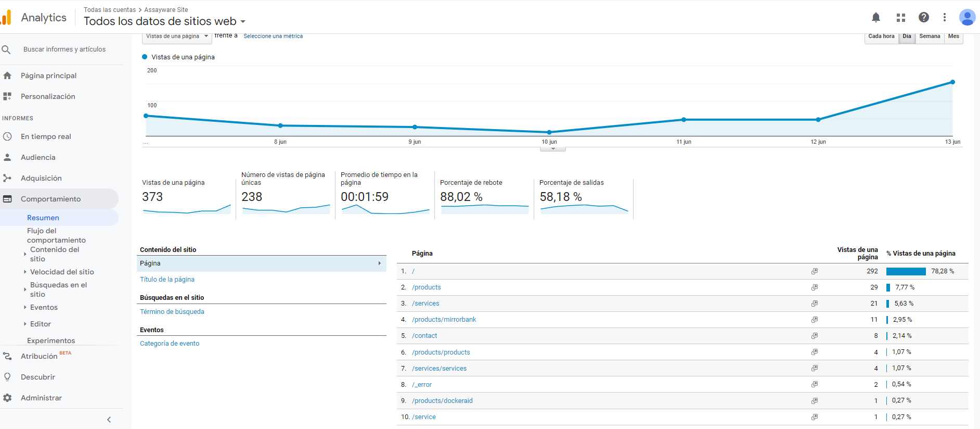Open /products/mirrorbank external link icon
This screenshot has width=980, height=429.
pos(815,320)
